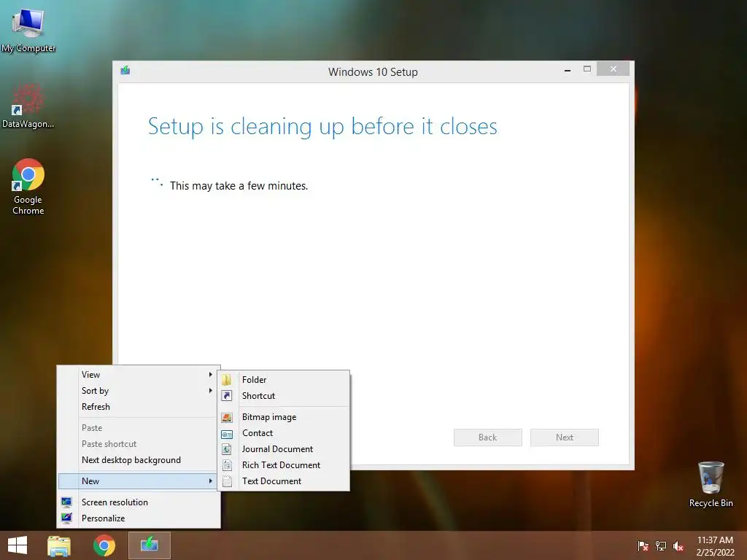Viewport: 747px width, 560px height.
Task: Click Journal Document icon in the submenu
Action: (x=227, y=449)
